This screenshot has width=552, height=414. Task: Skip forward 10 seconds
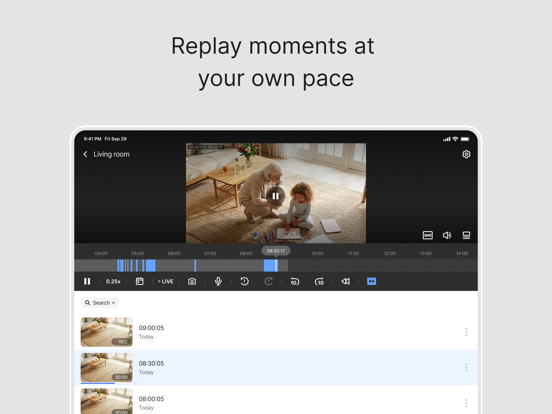(319, 281)
